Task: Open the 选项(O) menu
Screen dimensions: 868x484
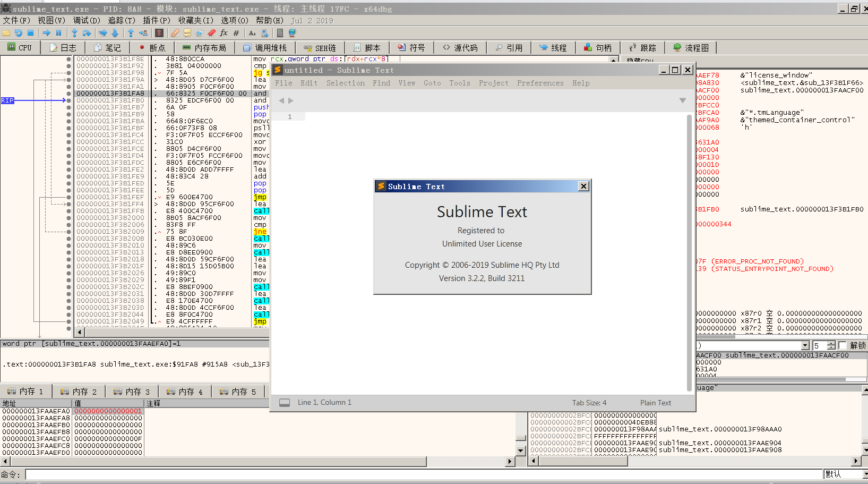Action: pyautogui.click(x=235, y=20)
